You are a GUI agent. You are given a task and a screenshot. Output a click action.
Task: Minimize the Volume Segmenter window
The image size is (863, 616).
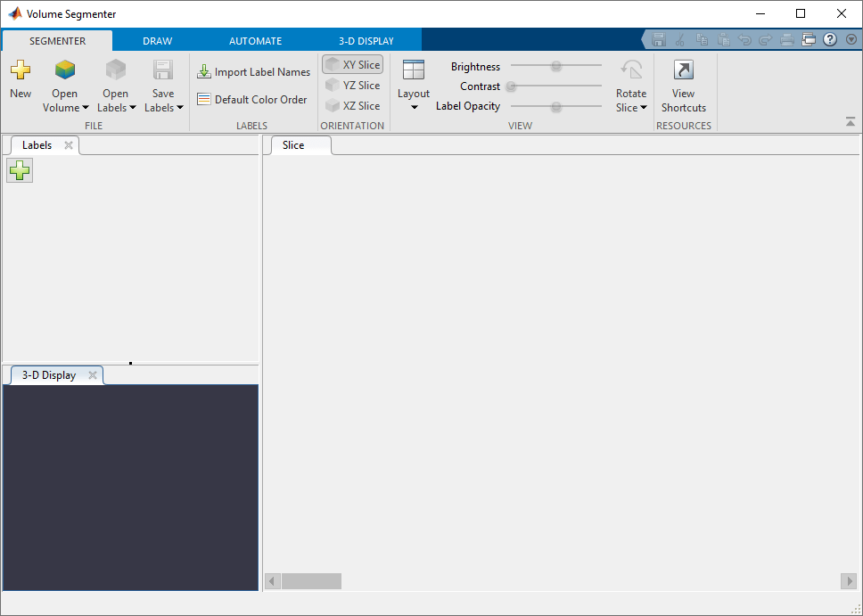(x=760, y=13)
